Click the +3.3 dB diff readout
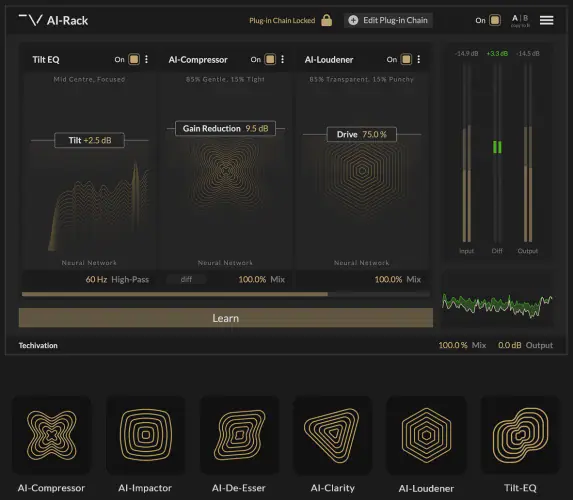The image size is (573, 500). [497, 53]
